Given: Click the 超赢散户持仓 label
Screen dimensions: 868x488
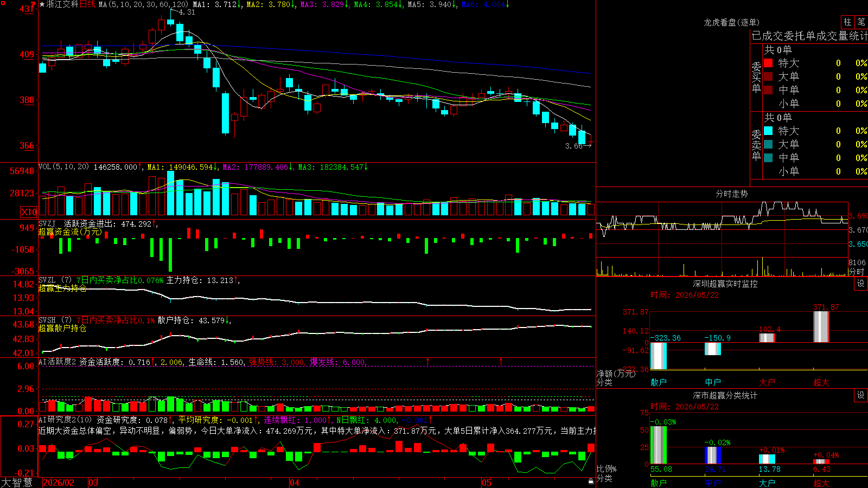Looking at the screenshot, I should [62, 329].
